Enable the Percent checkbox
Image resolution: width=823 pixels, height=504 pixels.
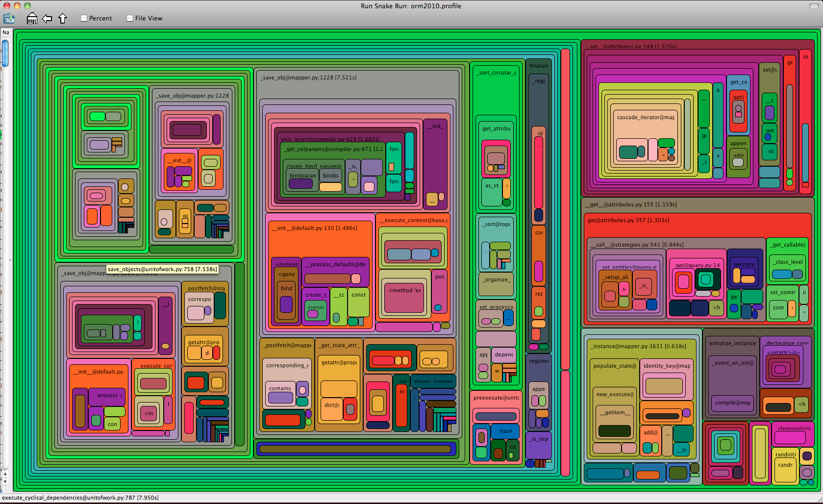(84, 18)
